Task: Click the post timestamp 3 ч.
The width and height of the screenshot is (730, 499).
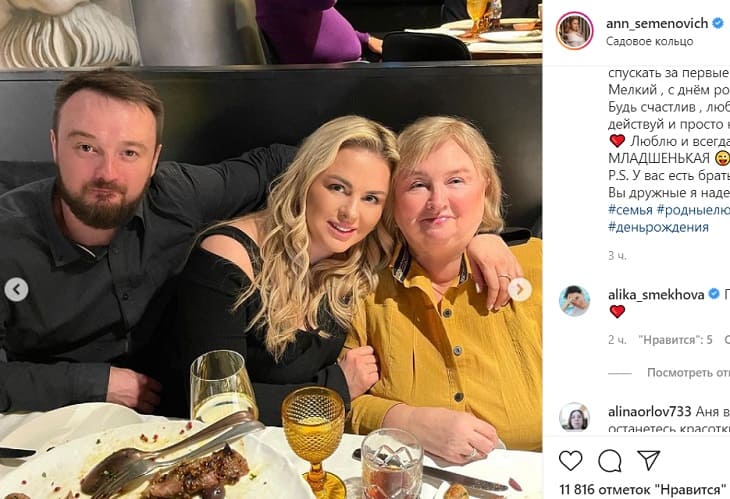Action: point(617,256)
